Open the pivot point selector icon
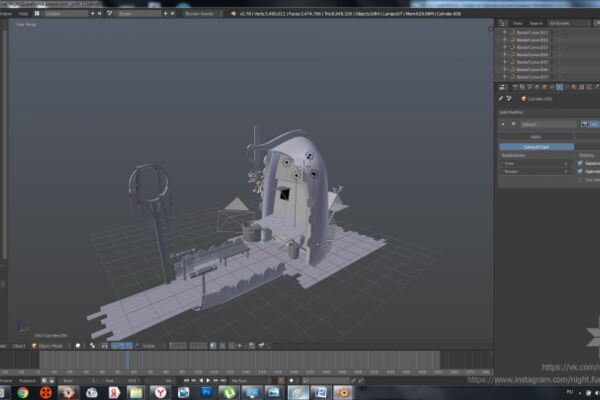600x400 pixels. [92, 346]
